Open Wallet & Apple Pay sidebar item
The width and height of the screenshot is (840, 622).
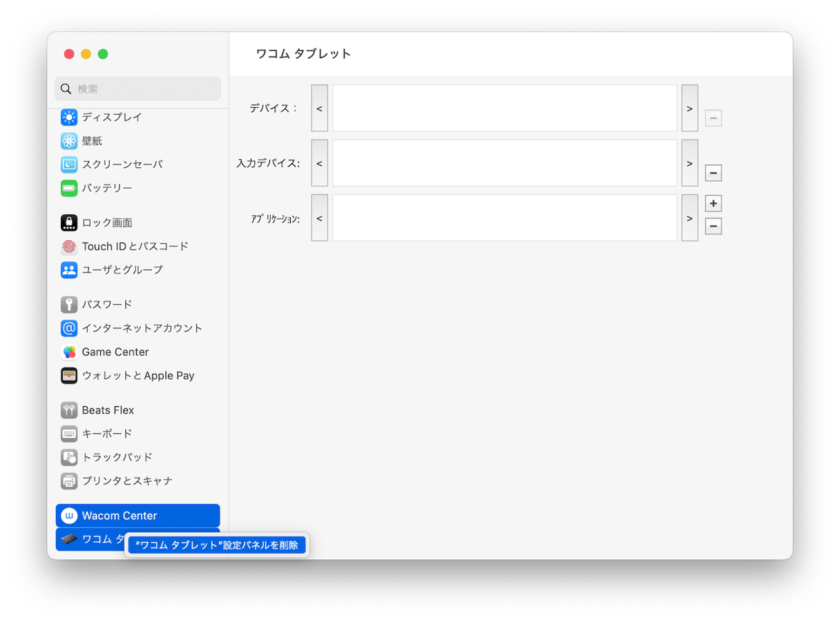tap(137, 375)
